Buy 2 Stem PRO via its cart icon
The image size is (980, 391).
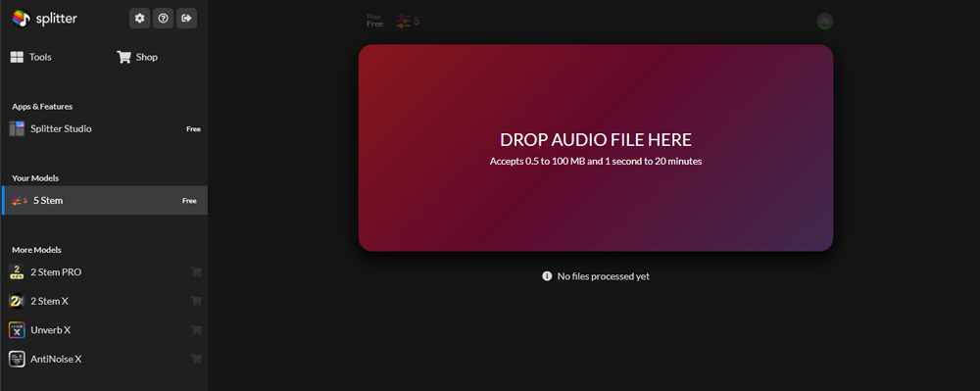196,272
